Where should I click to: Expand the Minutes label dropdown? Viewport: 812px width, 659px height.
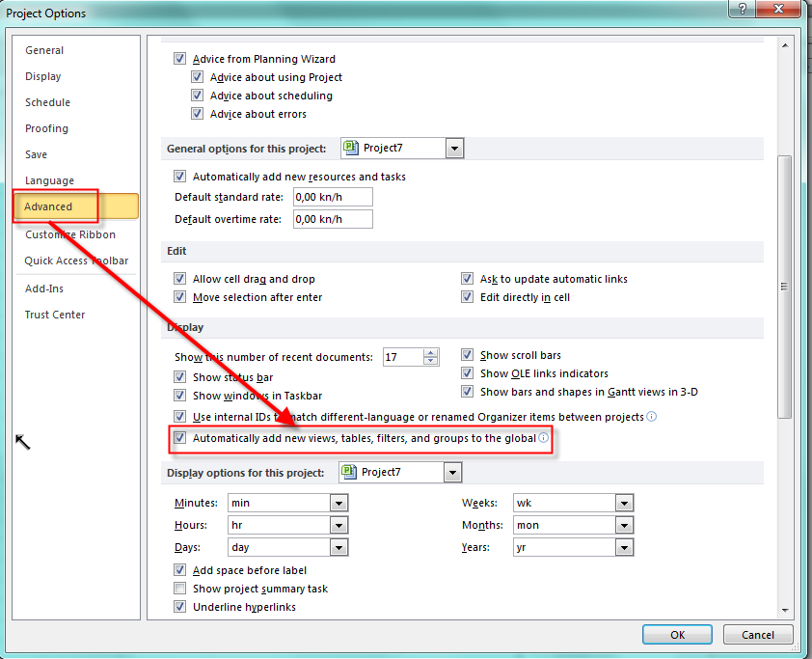click(338, 504)
